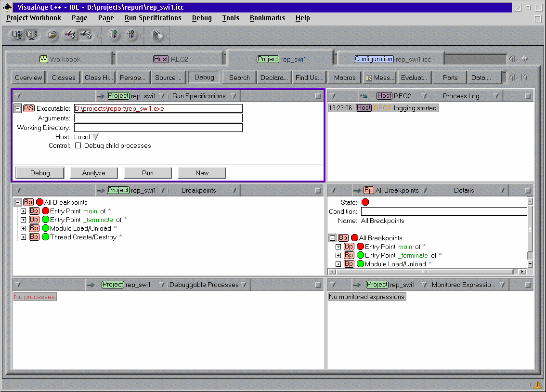Screen dimensions: 546x392
Task: Toggle the green state circle of Thread Create/Destroy
Action: [x=45, y=237]
